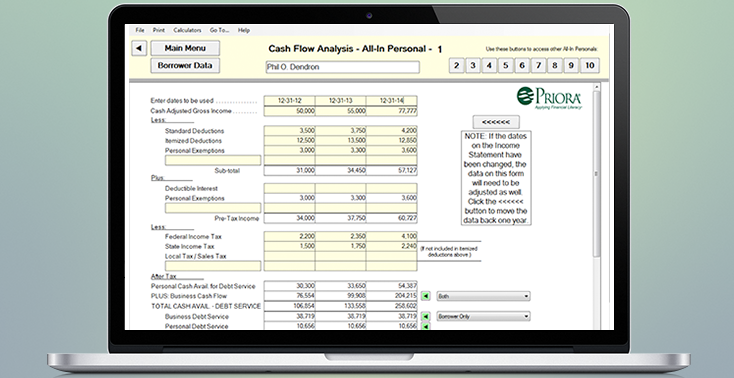Click Itemized Deductions 12,850 field
Screen dimensions: 734x378
[x=391, y=141]
